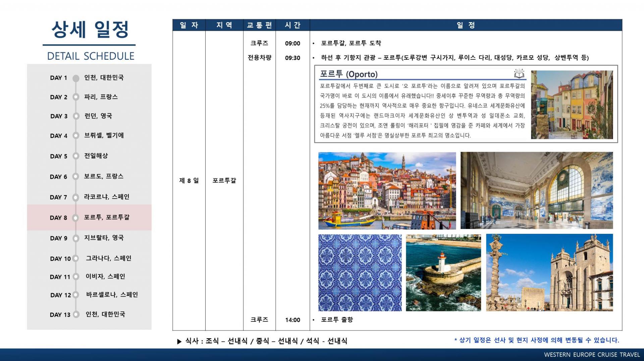Select the 09:00 time entry

click(x=292, y=43)
